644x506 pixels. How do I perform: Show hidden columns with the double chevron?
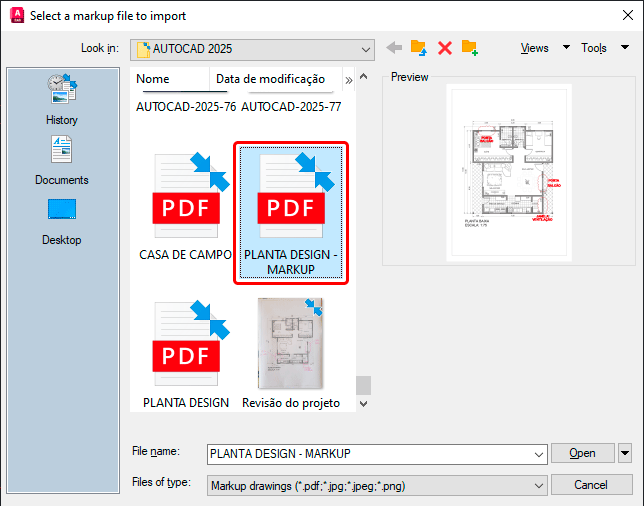349,80
